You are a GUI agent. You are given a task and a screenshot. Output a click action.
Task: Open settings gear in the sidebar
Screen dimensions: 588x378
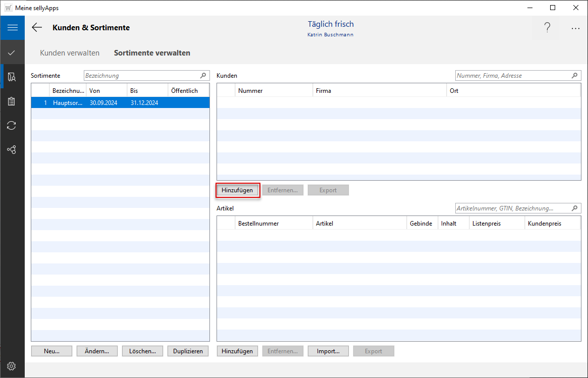coord(12,366)
